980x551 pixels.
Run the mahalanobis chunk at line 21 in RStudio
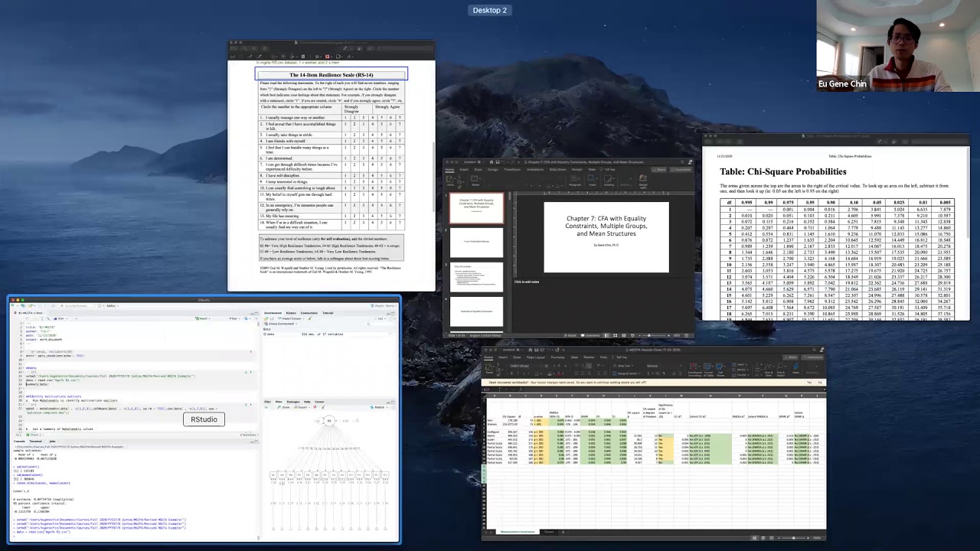tap(251, 404)
